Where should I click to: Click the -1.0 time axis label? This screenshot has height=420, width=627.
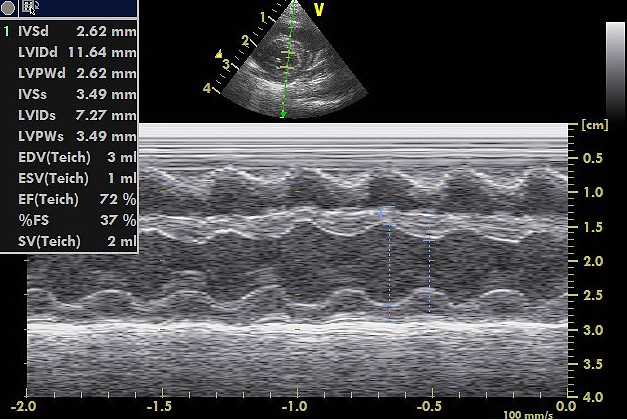click(294, 407)
